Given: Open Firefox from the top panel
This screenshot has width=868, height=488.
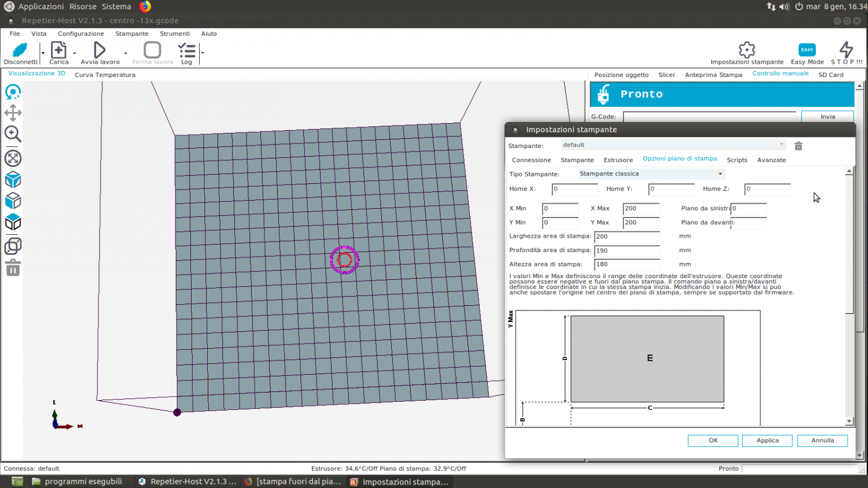Looking at the screenshot, I should click(145, 6).
